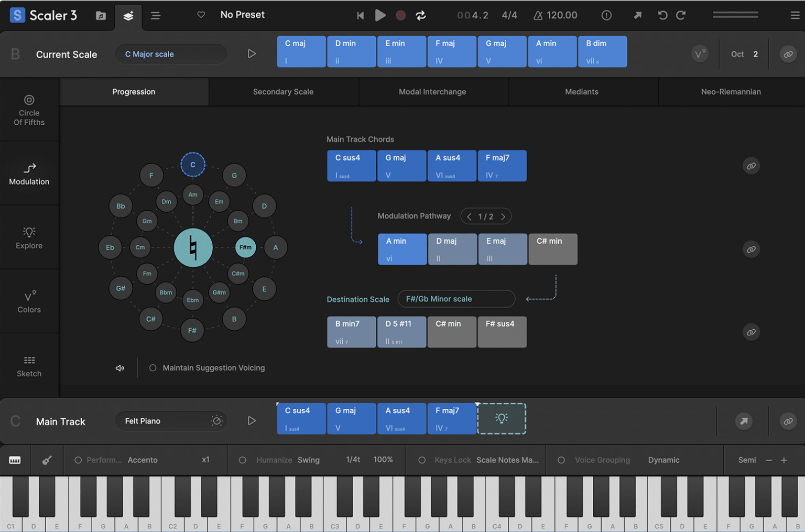Image resolution: width=805 pixels, height=532 pixels.
Task: Open the Felt Piano instrument selector
Action: tap(171, 421)
